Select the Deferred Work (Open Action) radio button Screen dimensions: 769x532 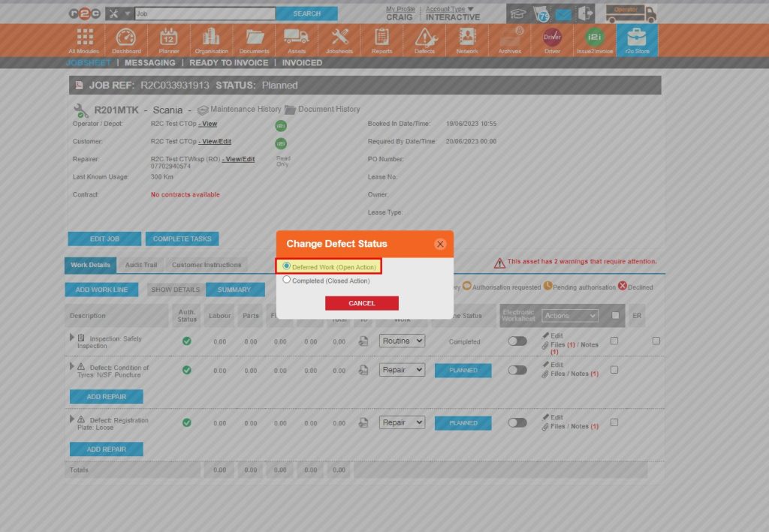286,266
